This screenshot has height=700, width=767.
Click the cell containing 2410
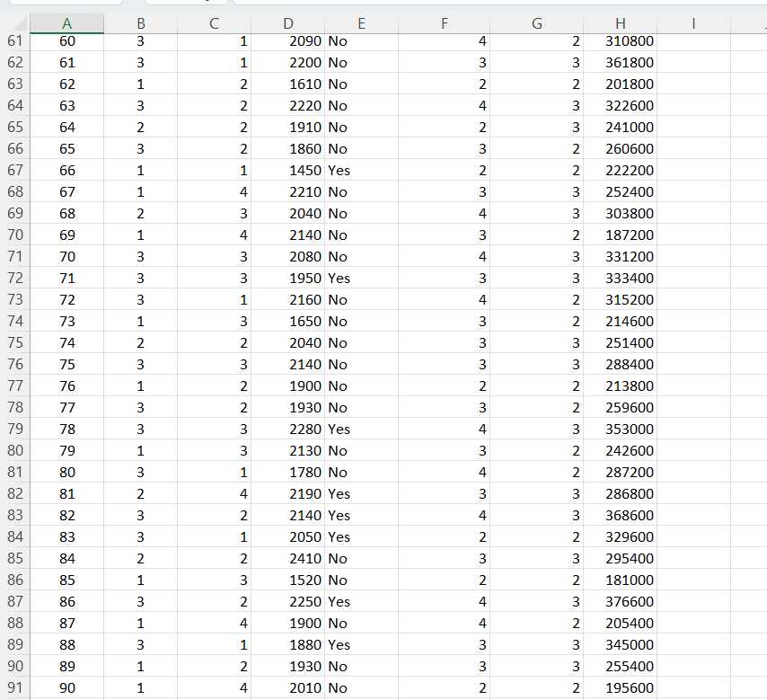tap(287, 559)
